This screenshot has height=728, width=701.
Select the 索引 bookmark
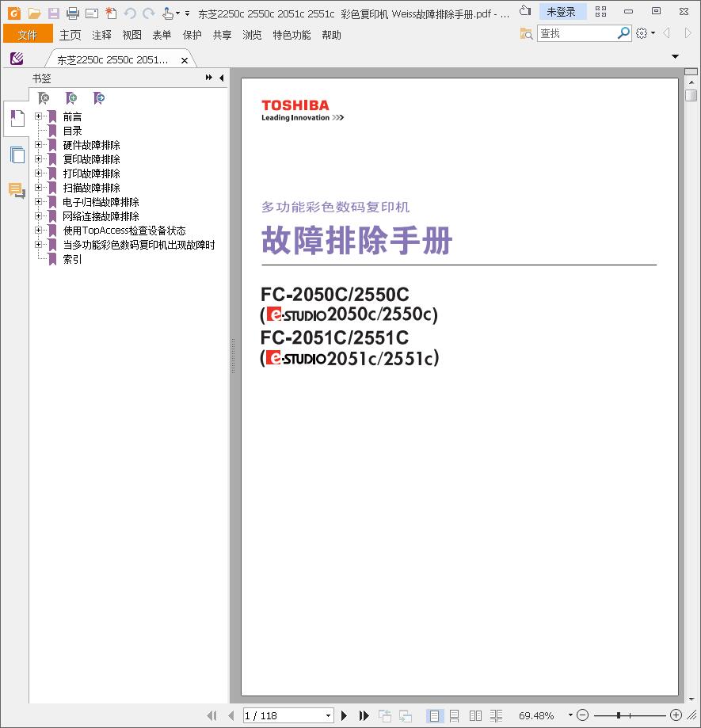pyautogui.click(x=72, y=259)
